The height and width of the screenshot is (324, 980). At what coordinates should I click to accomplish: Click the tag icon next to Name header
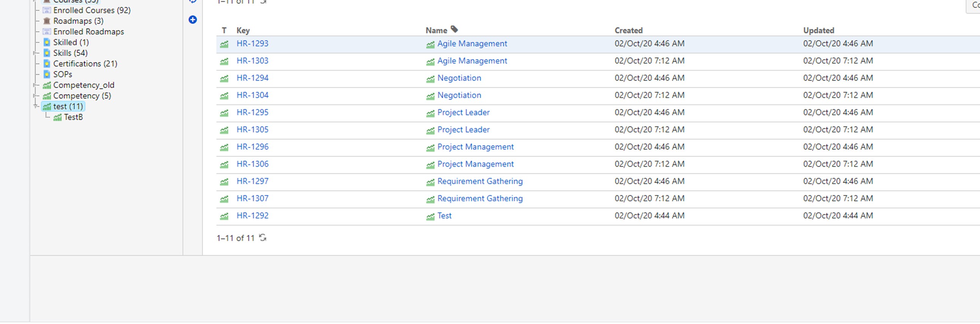tap(454, 29)
